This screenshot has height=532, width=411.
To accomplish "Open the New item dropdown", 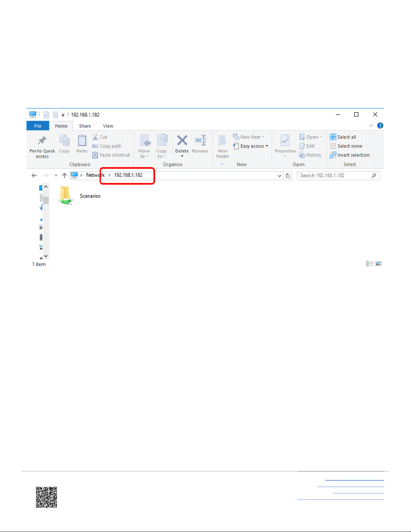I will 249,137.
